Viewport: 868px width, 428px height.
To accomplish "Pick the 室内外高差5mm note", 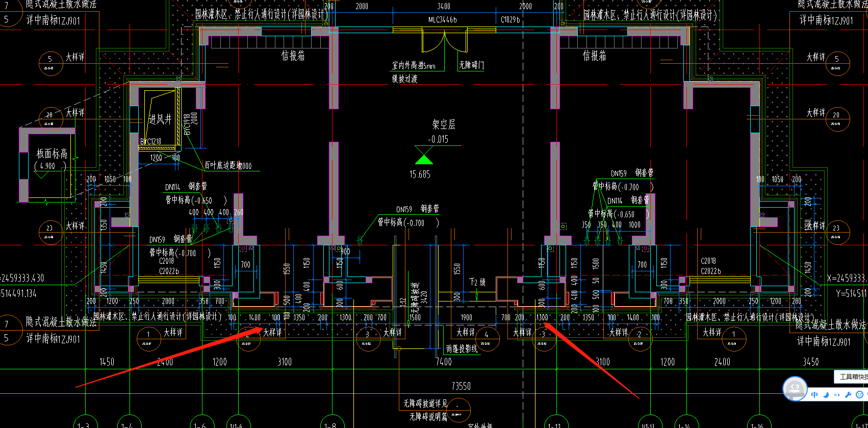I will click(414, 66).
